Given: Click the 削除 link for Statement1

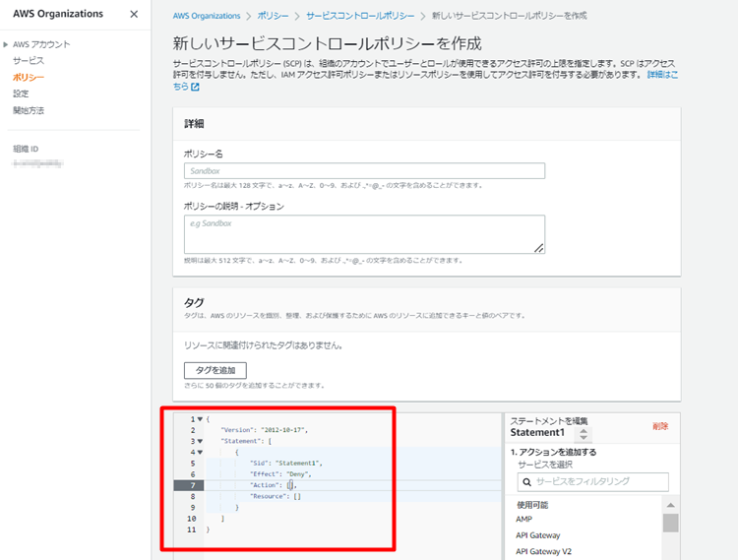Looking at the screenshot, I should tap(660, 426).
